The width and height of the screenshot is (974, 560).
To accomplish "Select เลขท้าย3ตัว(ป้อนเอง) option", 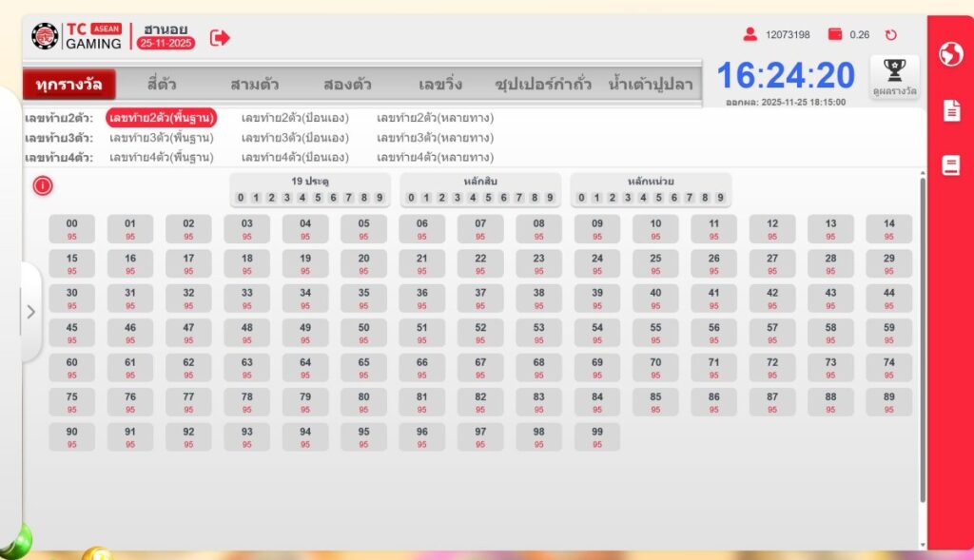I will click(x=295, y=138).
